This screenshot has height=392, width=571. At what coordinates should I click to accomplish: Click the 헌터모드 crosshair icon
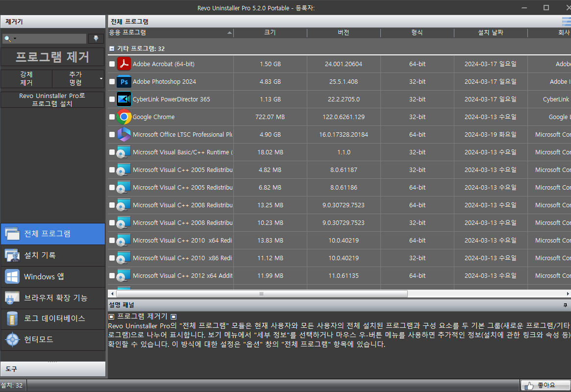[x=12, y=340]
